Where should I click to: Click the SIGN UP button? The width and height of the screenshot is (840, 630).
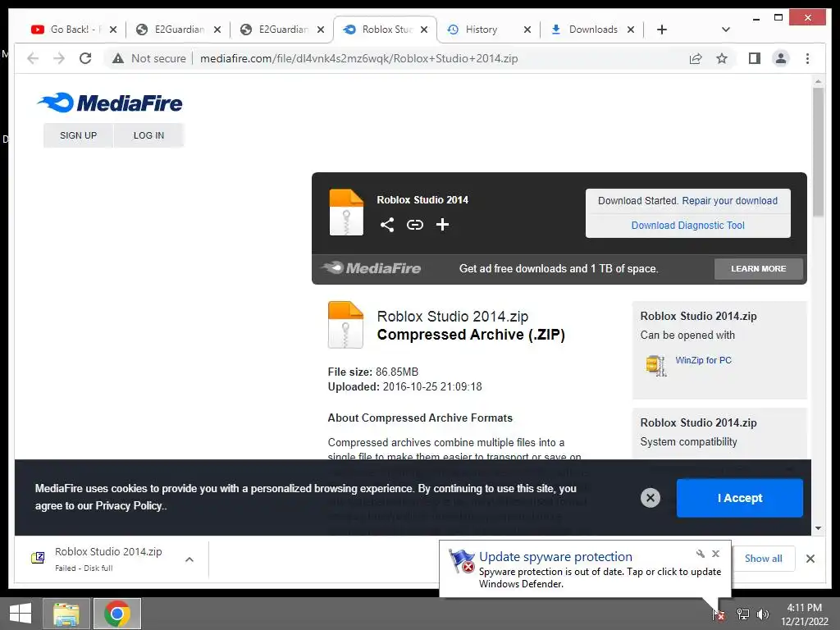tap(78, 135)
